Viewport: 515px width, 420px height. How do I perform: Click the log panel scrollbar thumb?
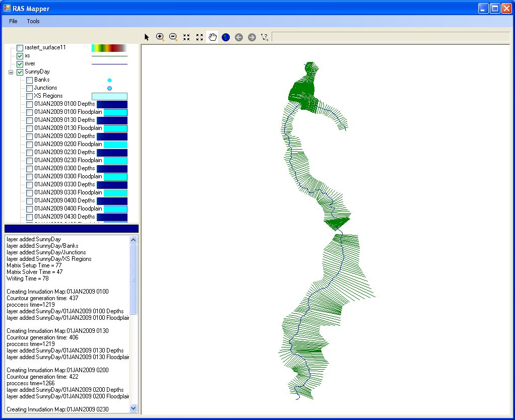134,279
